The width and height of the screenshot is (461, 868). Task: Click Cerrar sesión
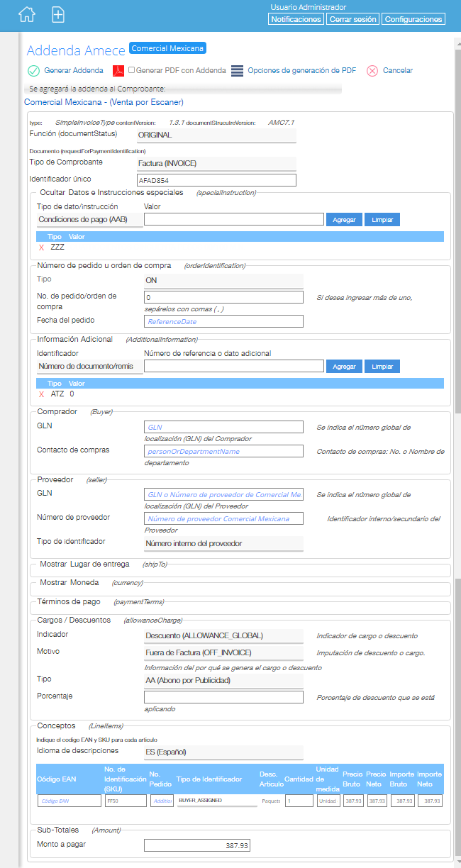pos(352,19)
